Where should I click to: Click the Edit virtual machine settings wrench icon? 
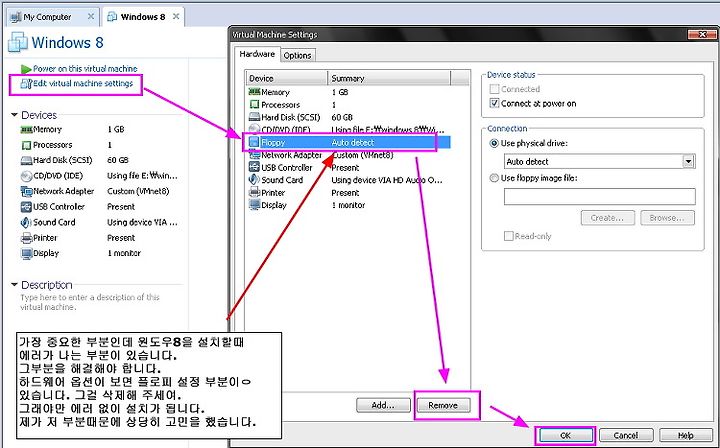point(26,84)
